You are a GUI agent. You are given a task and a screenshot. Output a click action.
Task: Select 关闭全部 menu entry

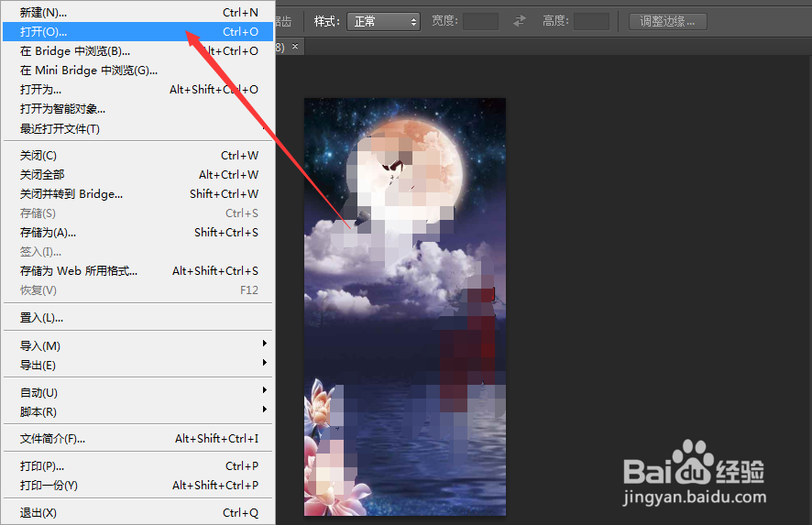click(138, 174)
